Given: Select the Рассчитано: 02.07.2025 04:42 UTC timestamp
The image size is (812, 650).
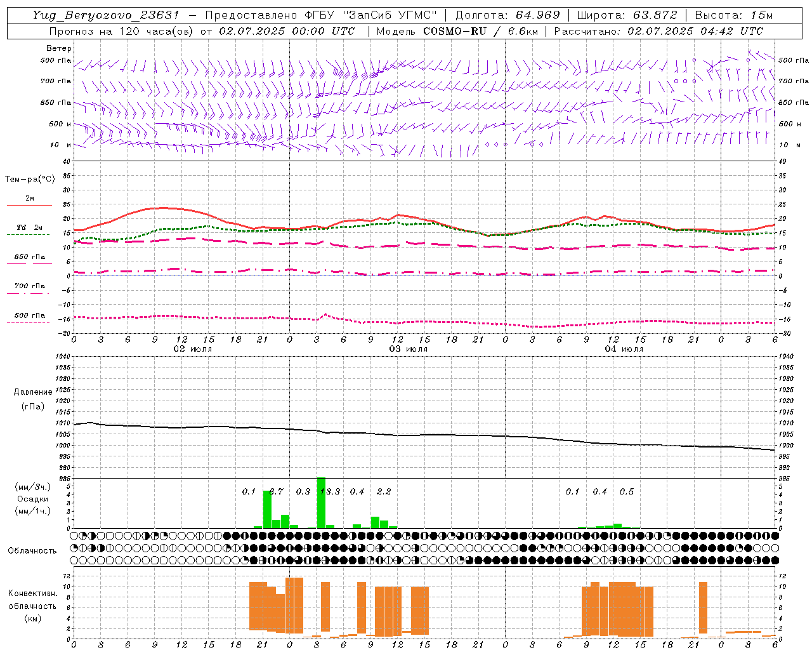Looking at the screenshot, I should click(x=658, y=31).
